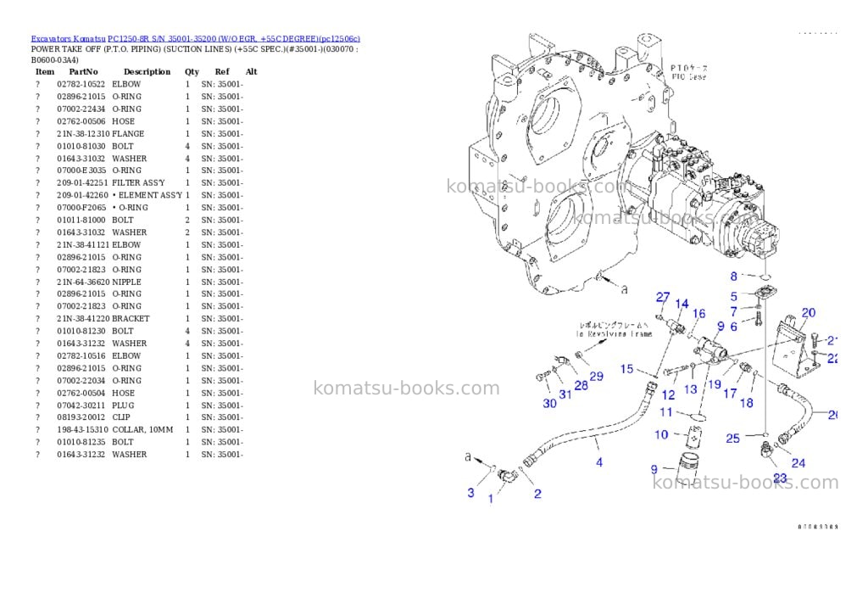Click callout number 8 in the diagram
The height and width of the screenshot is (615, 868).
pos(733,276)
